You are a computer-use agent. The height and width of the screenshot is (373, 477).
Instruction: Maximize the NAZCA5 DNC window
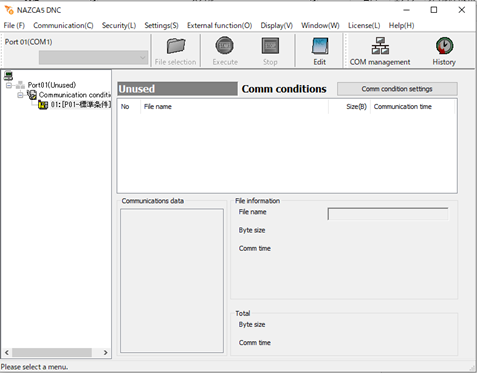click(x=434, y=10)
